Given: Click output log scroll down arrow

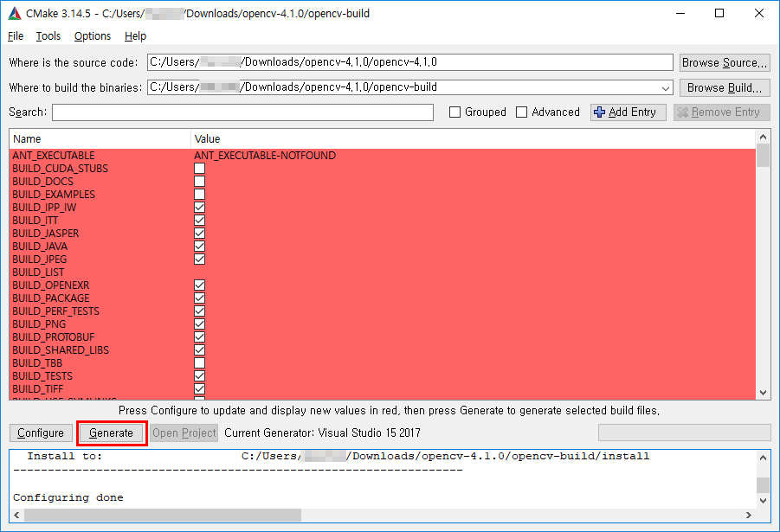Looking at the screenshot, I should click(x=763, y=501).
